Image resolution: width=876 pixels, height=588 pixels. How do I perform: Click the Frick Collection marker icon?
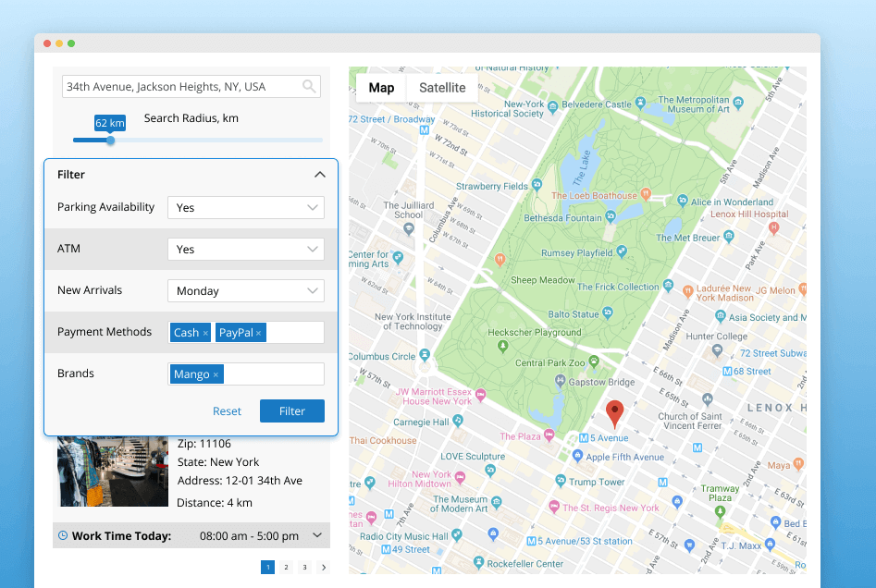click(x=668, y=286)
